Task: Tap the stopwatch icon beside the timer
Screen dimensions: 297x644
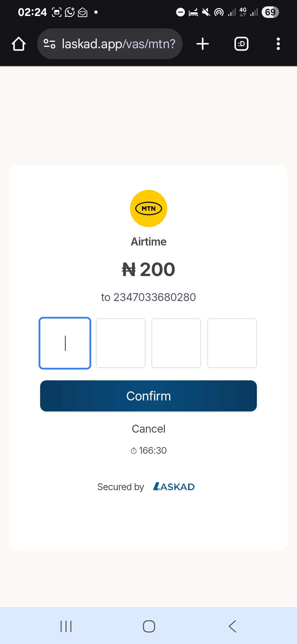Action: coord(134,451)
